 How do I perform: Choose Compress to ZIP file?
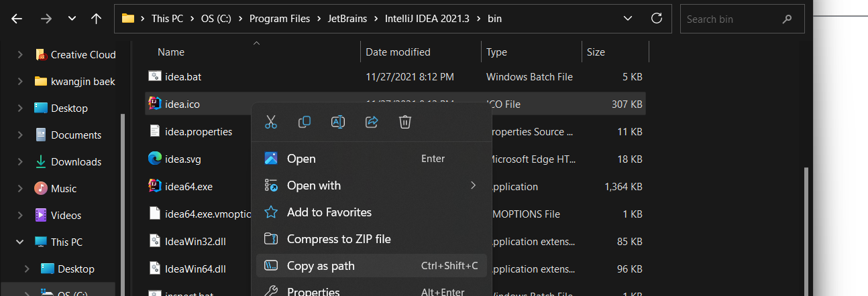point(372,239)
